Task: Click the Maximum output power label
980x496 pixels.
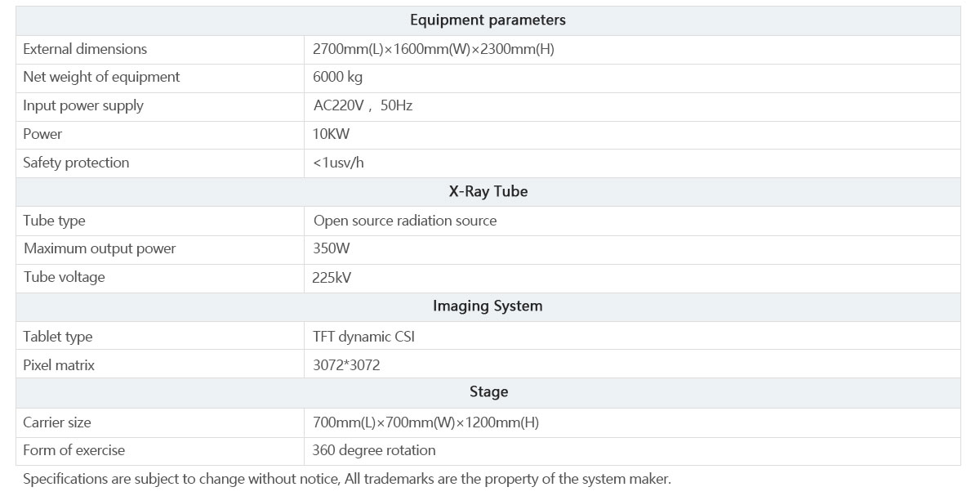Action: (100, 249)
